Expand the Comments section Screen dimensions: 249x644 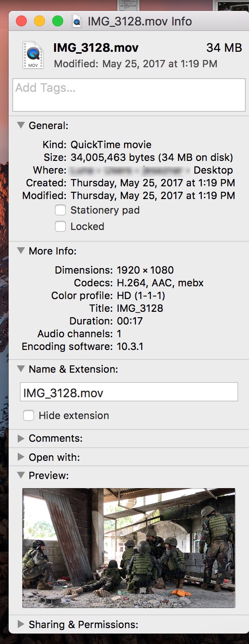[21, 438]
